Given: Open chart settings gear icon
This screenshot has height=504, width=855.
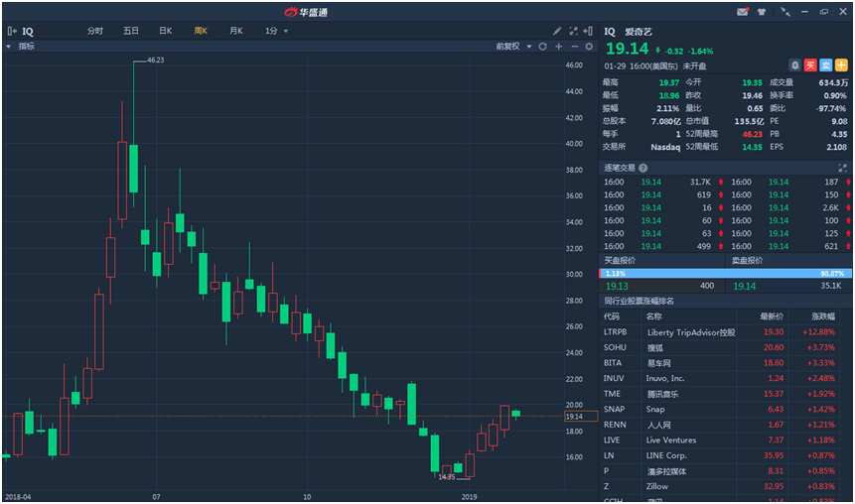Looking at the screenshot, I should point(589,47).
